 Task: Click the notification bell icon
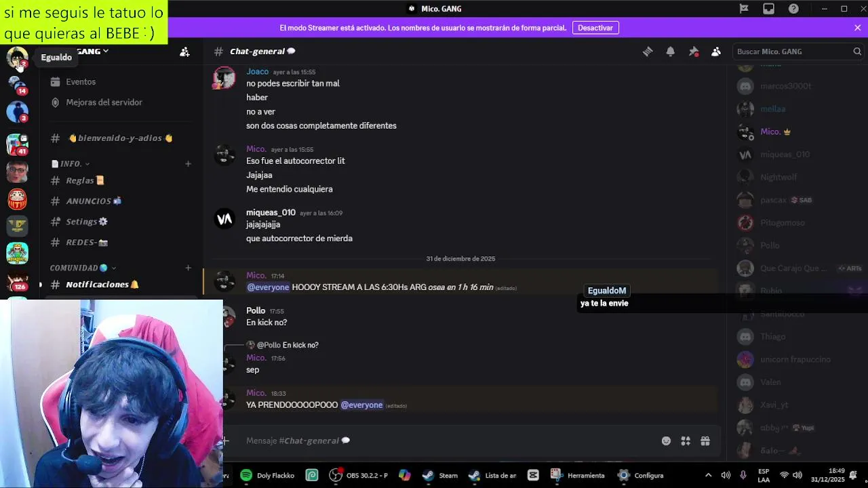(x=670, y=52)
